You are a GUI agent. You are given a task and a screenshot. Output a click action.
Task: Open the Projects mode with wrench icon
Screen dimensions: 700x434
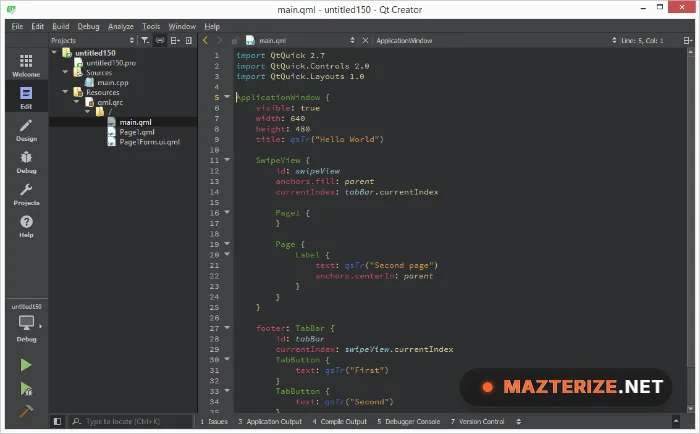point(26,194)
